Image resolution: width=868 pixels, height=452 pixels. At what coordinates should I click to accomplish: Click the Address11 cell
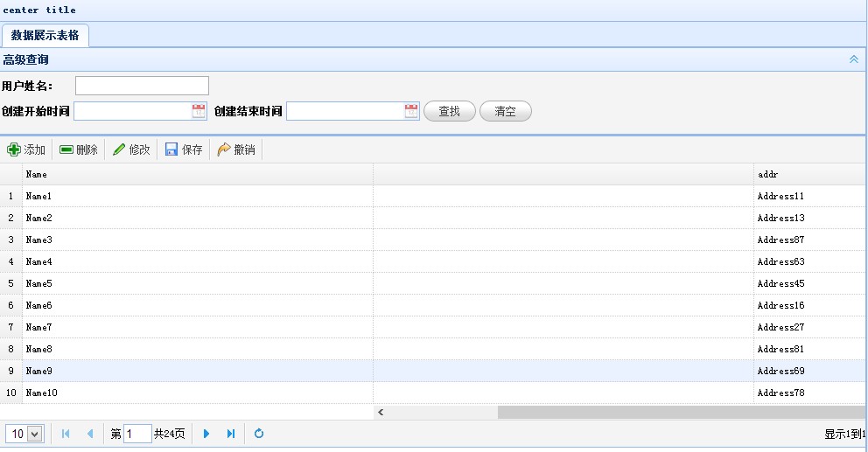(x=810, y=196)
